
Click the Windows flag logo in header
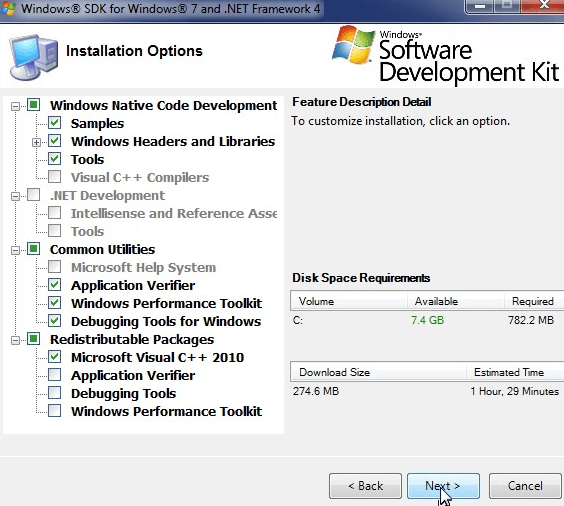(353, 45)
